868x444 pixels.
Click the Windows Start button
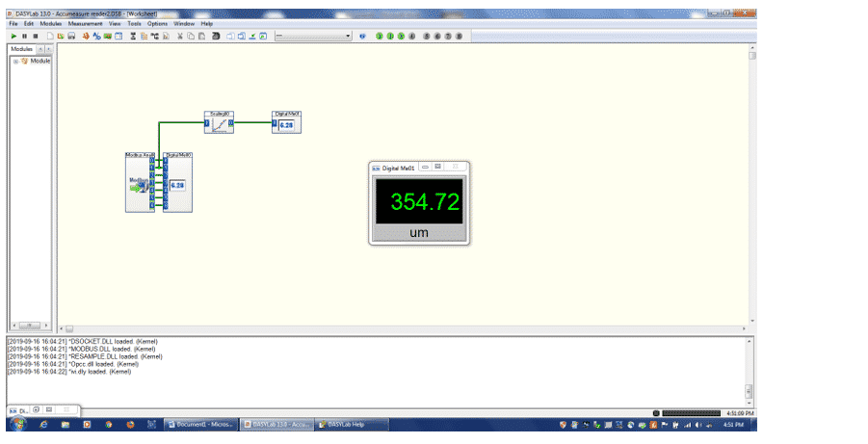click(x=16, y=424)
